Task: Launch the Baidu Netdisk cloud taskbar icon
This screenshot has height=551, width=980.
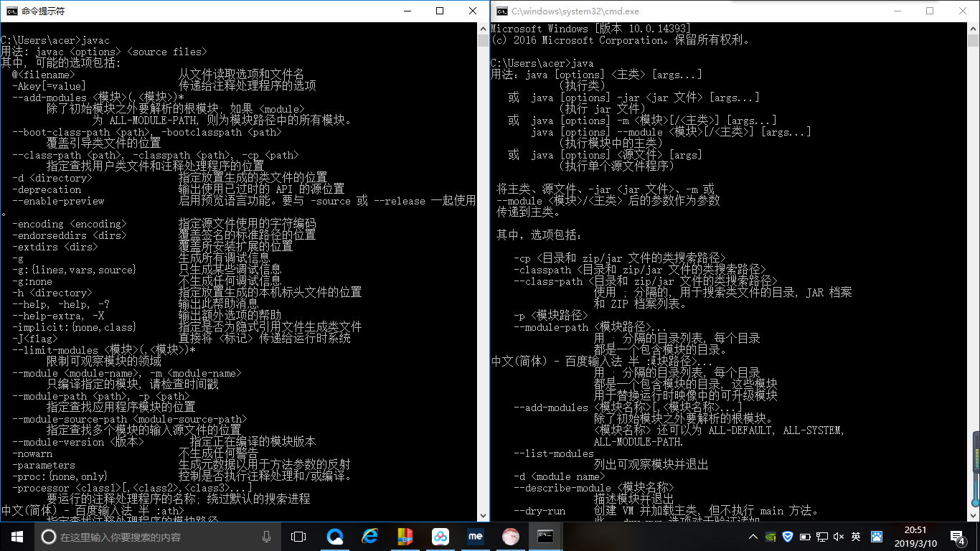Action: [x=440, y=537]
